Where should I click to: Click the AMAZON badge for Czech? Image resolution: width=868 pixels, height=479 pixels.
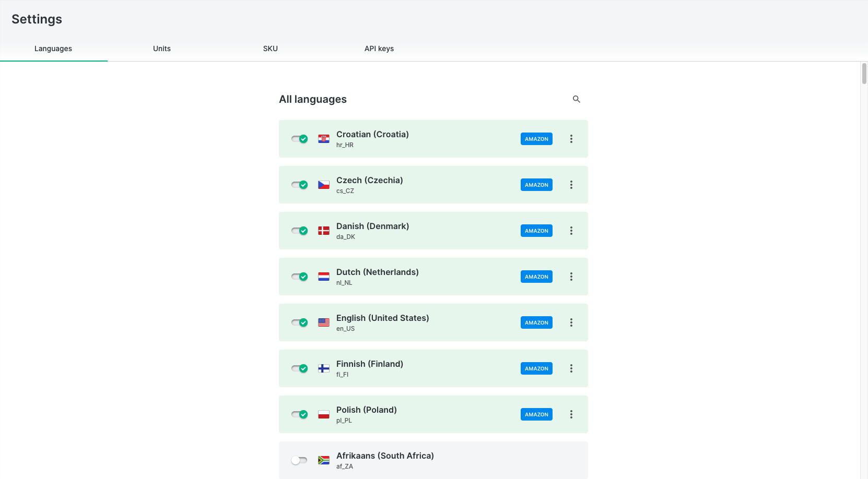tap(536, 185)
